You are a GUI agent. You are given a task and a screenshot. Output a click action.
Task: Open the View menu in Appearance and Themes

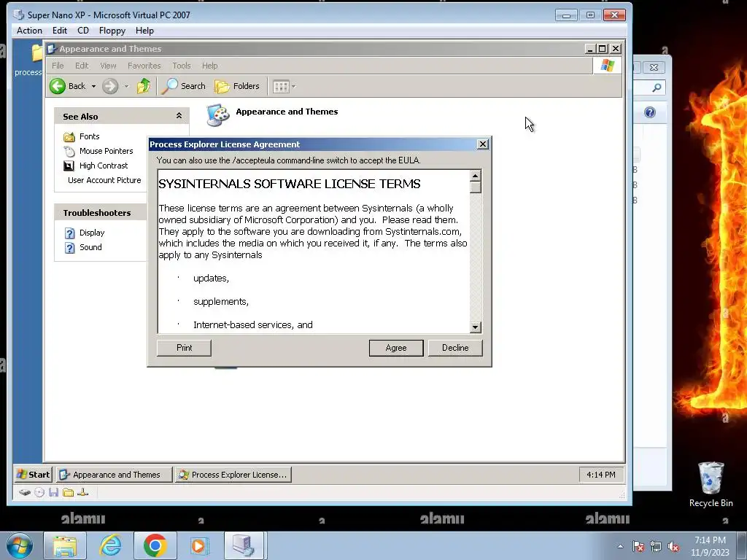click(x=108, y=66)
